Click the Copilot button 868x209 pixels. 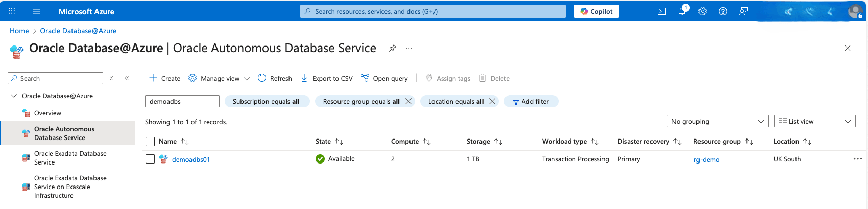point(596,11)
